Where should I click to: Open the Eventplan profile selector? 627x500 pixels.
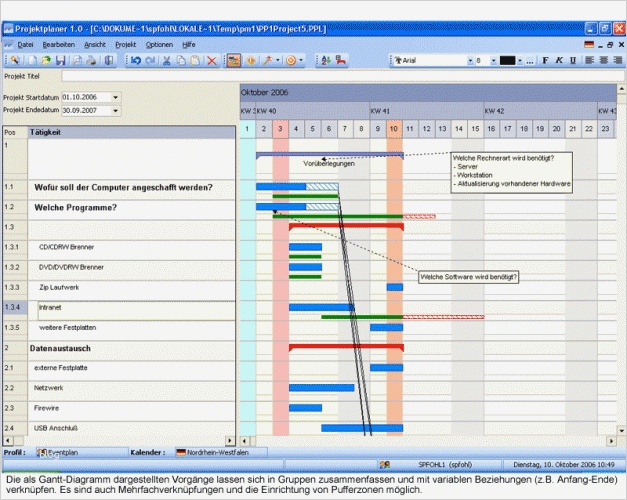pos(82,452)
